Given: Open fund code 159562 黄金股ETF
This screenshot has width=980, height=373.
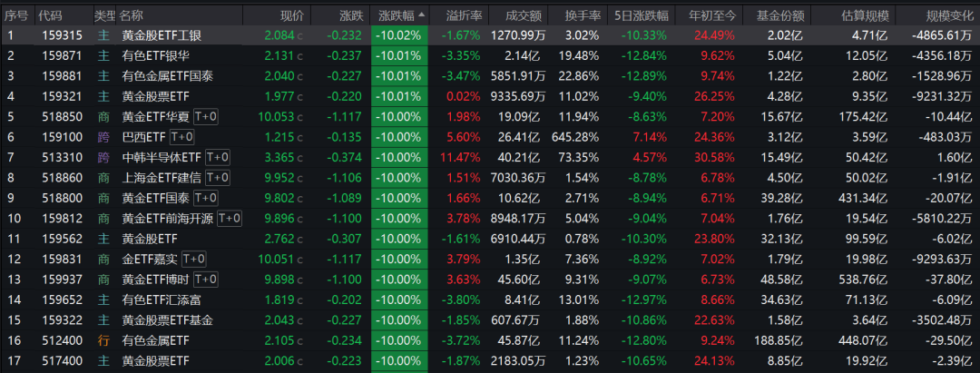Looking at the screenshot, I should tap(59, 238).
